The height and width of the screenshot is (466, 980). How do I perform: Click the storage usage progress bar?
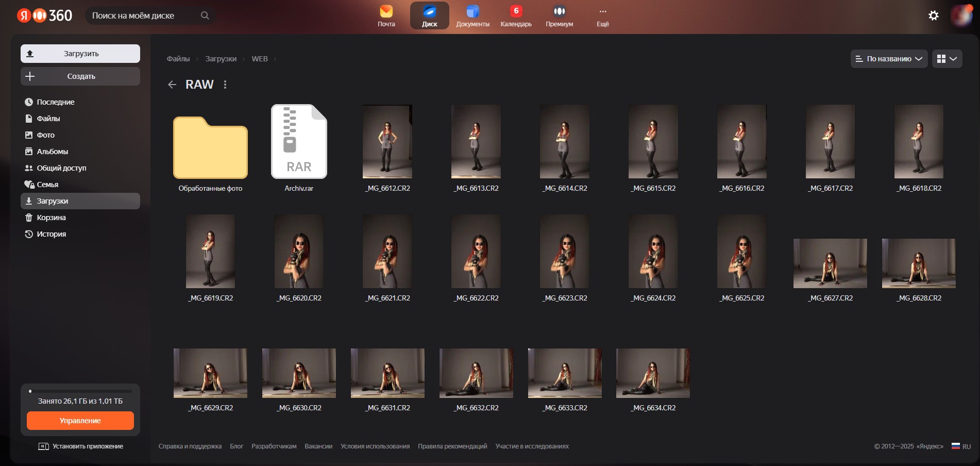[80, 391]
